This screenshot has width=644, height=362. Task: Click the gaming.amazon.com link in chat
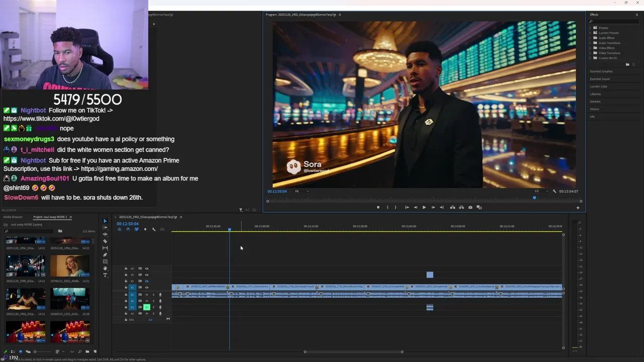[x=119, y=169]
